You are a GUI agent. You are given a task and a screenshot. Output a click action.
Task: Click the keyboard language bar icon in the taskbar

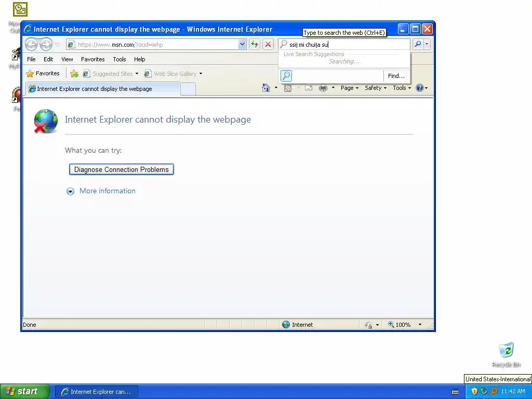(x=455, y=392)
